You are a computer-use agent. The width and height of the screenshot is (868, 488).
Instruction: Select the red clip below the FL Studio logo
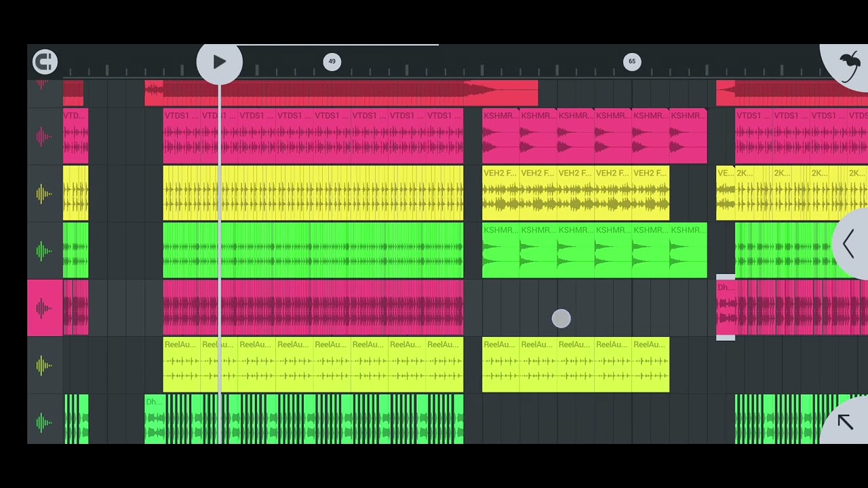click(792, 93)
